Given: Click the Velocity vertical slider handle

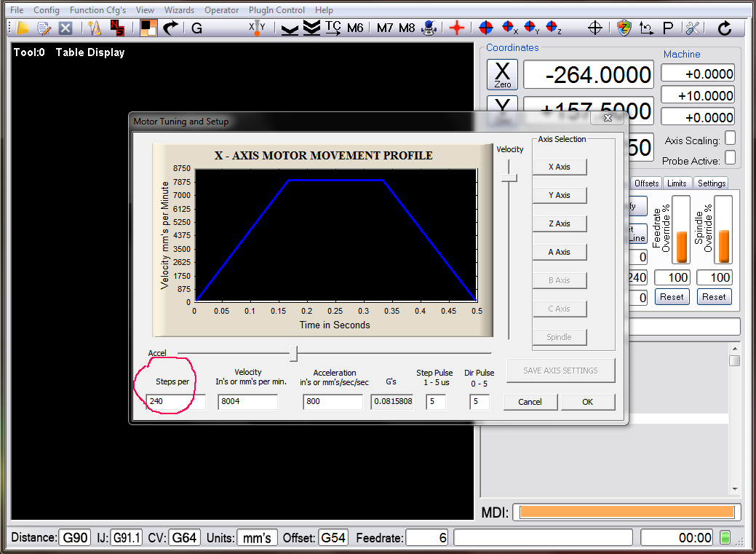Looking at the screenshot, I should coord(509,178).
